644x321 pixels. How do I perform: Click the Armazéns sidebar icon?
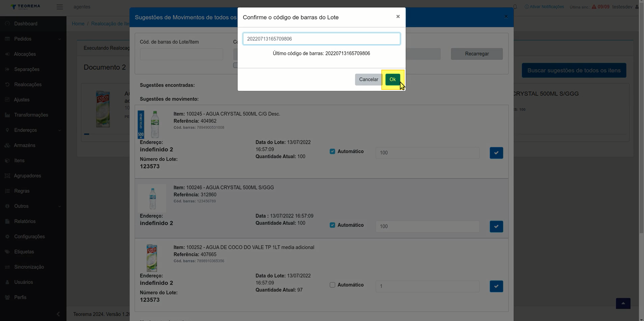tap(7, 145)
